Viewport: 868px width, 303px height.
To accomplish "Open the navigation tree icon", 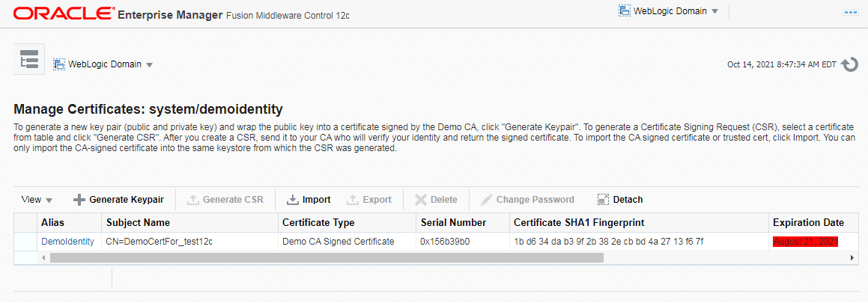I will (29, 60).
